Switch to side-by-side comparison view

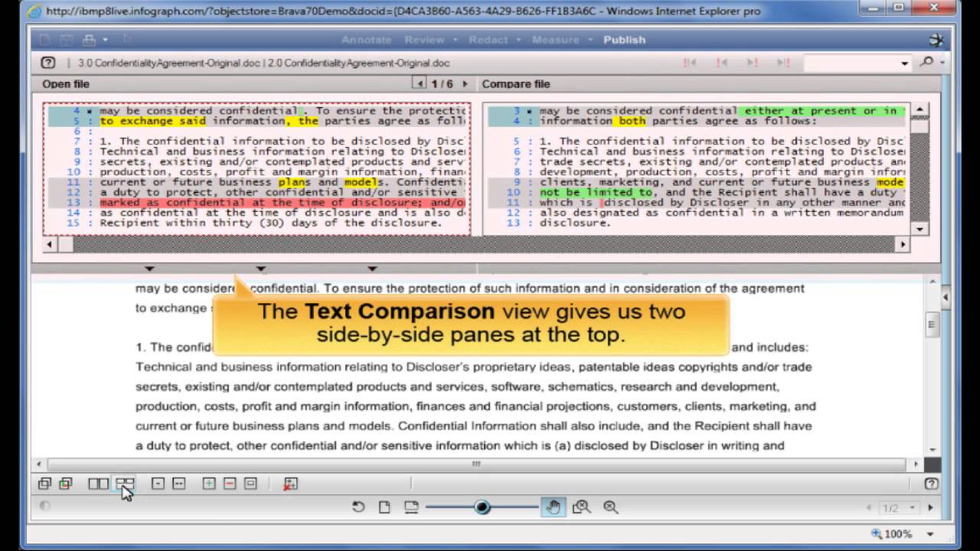click(x=98, y=484)
